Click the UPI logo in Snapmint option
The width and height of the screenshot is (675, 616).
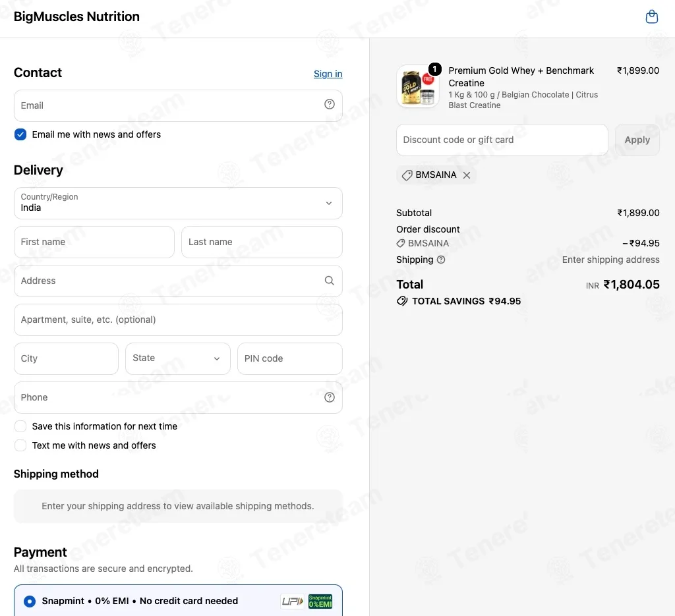pyautogui.click(x=293, y=601)
